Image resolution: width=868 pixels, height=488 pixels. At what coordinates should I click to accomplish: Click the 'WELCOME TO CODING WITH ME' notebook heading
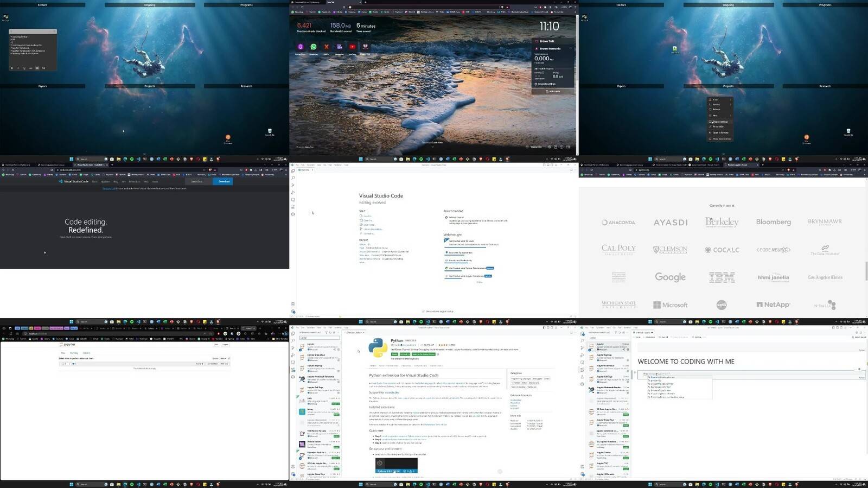(686, 362)
